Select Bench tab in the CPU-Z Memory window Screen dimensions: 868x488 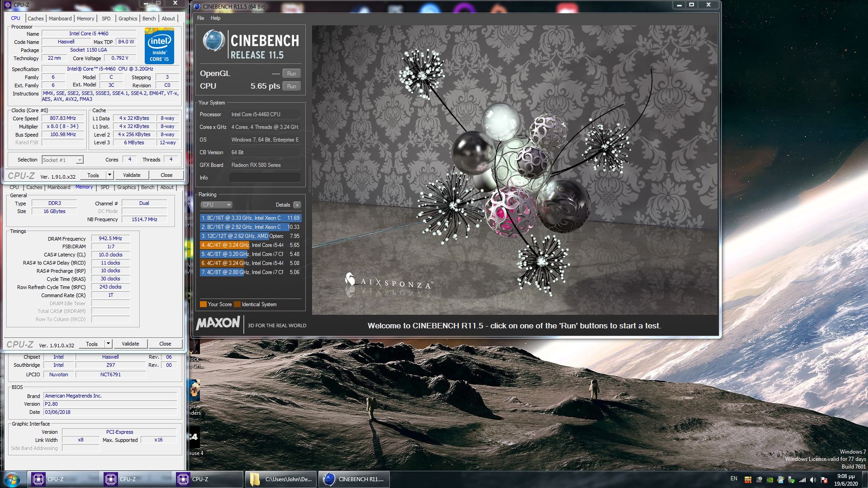[x=147, y=187]
